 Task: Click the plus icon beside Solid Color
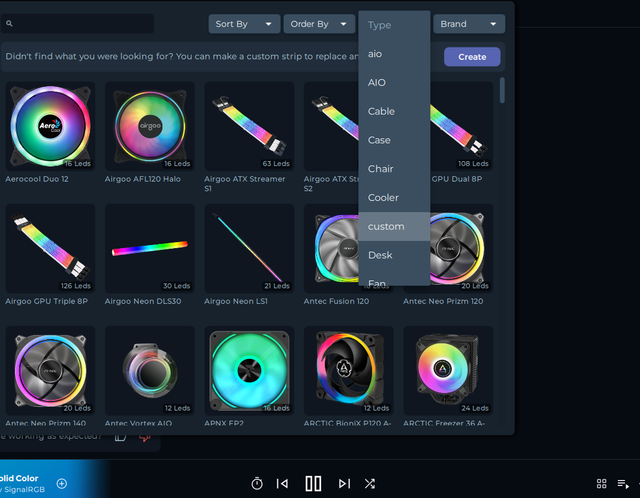pos(62,484)
